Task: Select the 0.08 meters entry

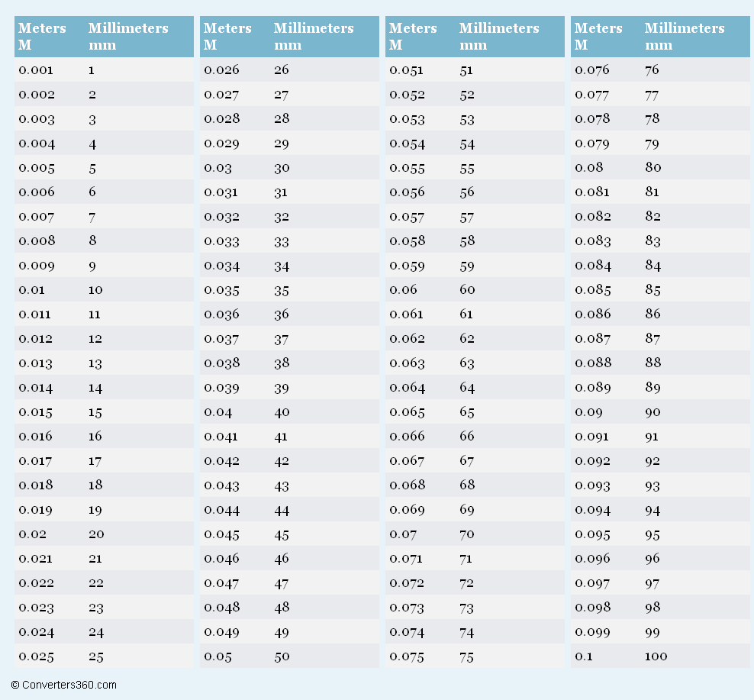Action: click(589, 168)
